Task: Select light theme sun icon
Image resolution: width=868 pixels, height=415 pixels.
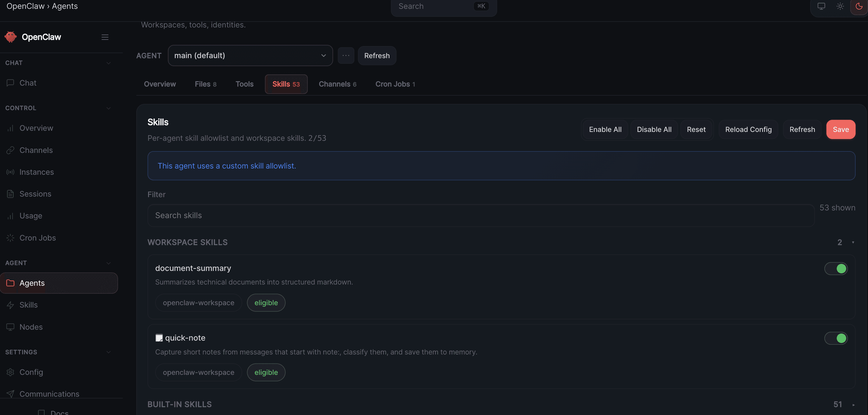Action: click(840, 6)
